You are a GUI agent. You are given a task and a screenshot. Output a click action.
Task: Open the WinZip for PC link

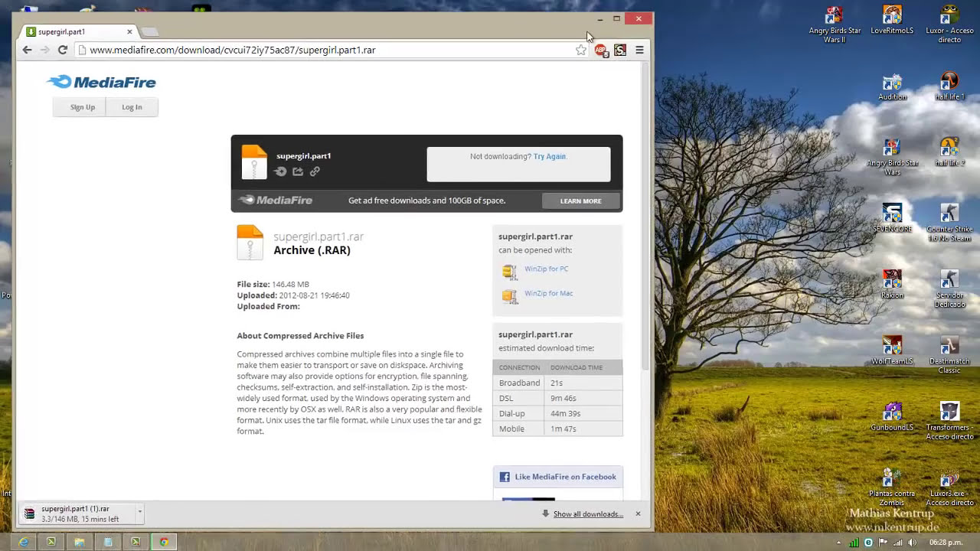546,269
